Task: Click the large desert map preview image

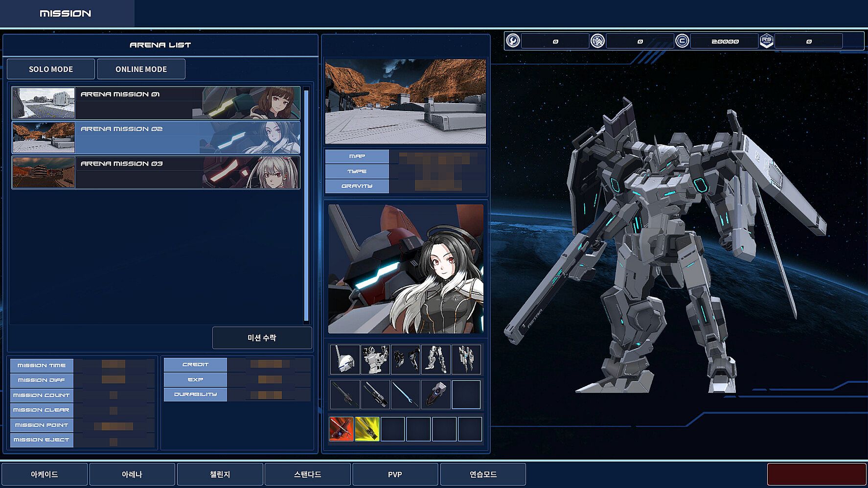Action: tap(406, 101)
